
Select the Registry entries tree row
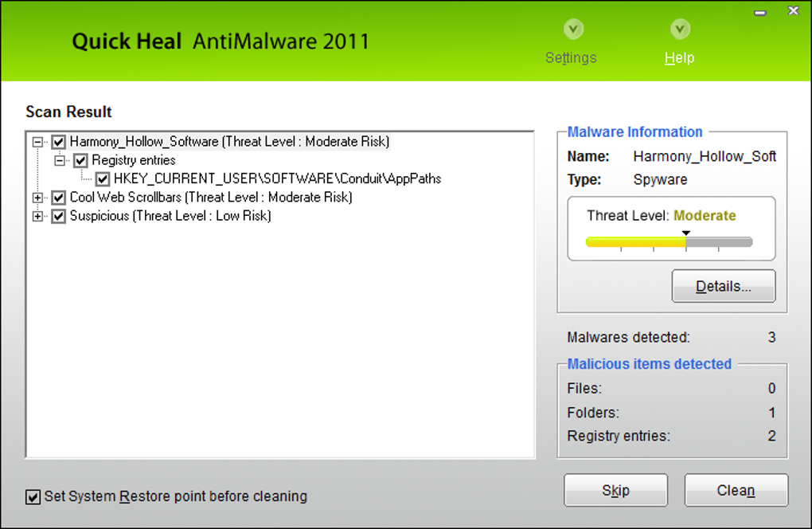click(x=134, y=160)
